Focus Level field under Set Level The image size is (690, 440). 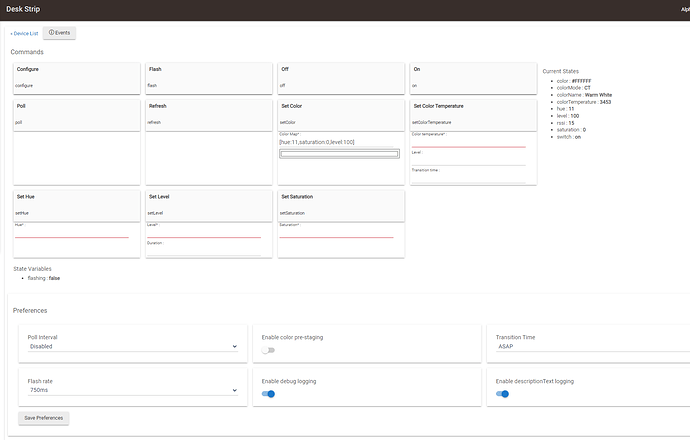click(x=204, y=233)
